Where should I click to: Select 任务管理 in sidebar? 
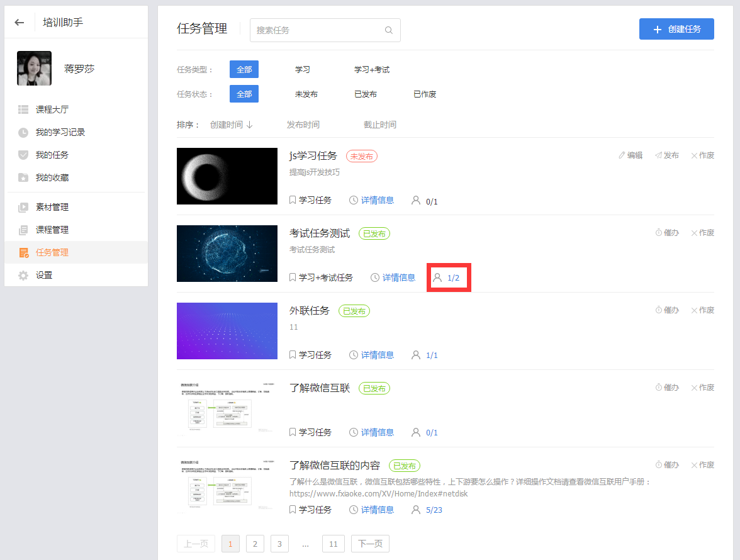pos(76,252)
